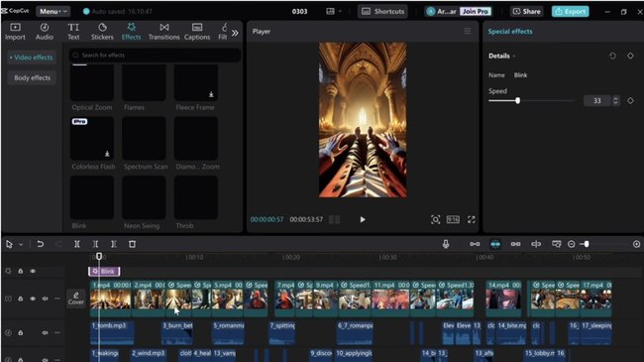Open the selection tool dropdown arrow

21,244
